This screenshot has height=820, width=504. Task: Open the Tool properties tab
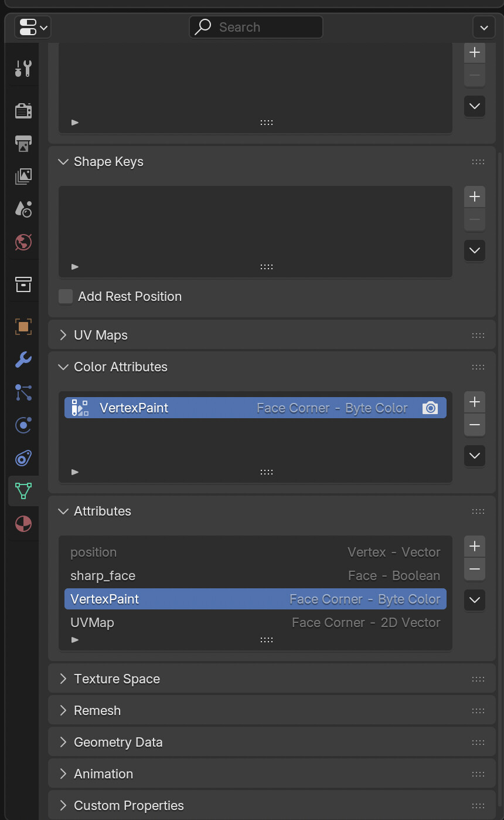click(23, 69)
